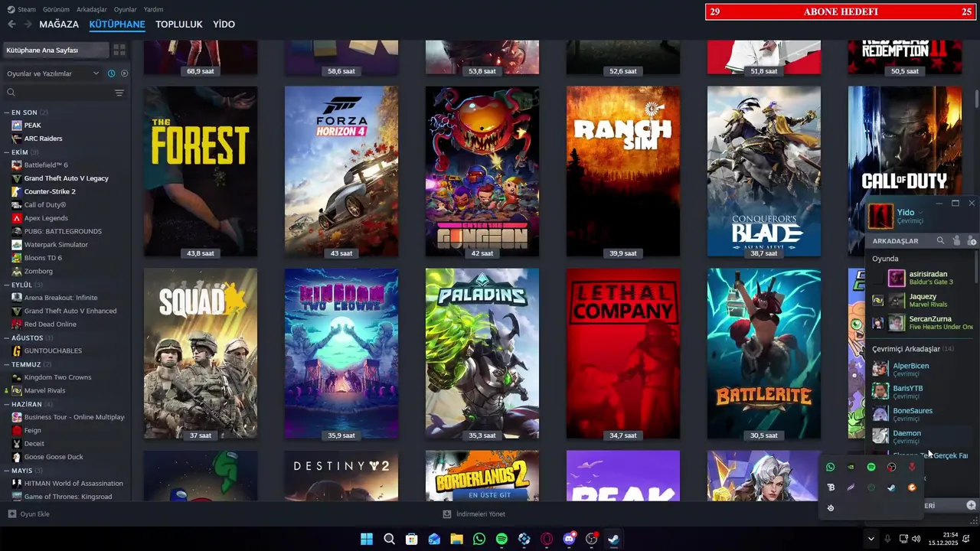Open The Forest game cover
The image size is (980, 551).
(201, 171)
